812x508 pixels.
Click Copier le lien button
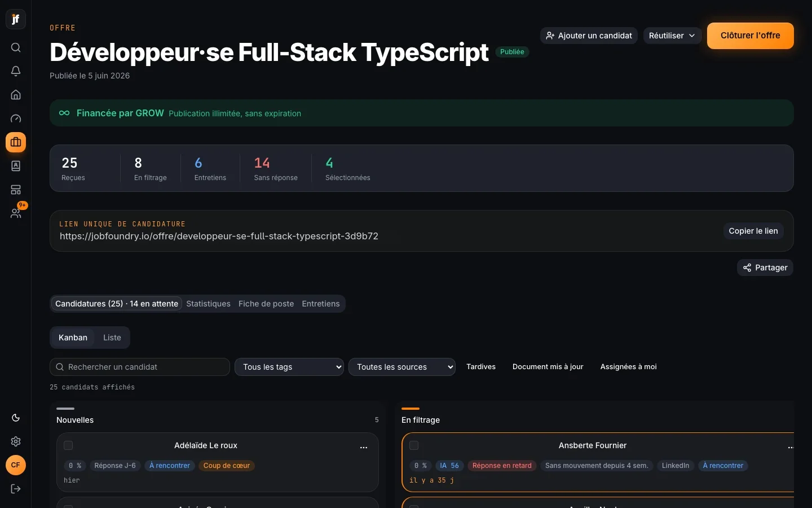pos(753,231)
